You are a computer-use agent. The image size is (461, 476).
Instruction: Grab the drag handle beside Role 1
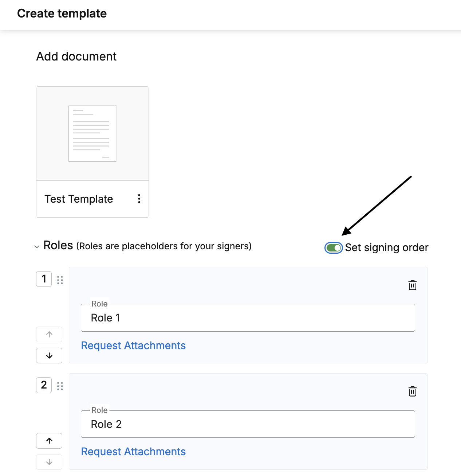pyautogui.click(x=60, y=280)
